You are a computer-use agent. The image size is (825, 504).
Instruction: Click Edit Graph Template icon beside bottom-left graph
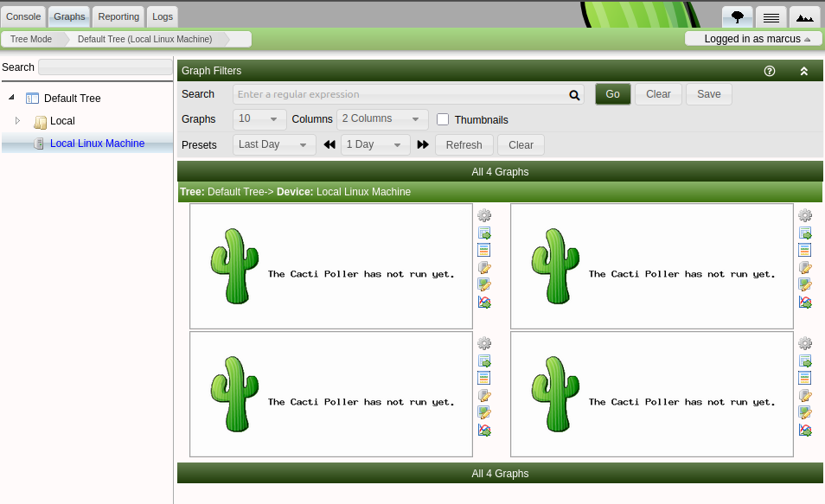484,412
